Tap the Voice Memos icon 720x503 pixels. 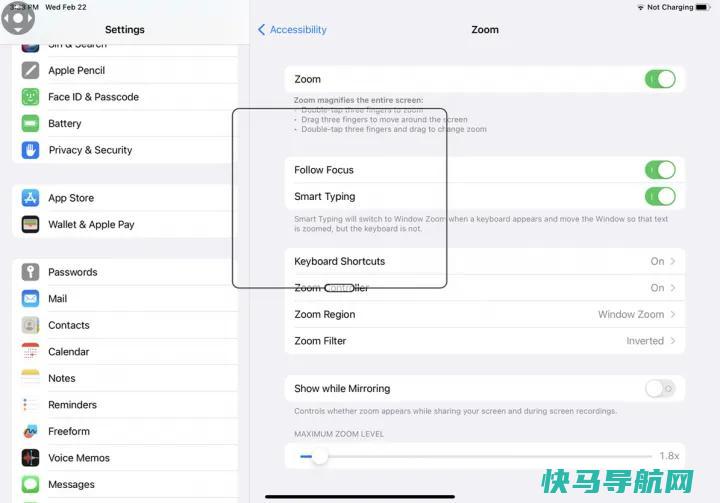[30, 458]
